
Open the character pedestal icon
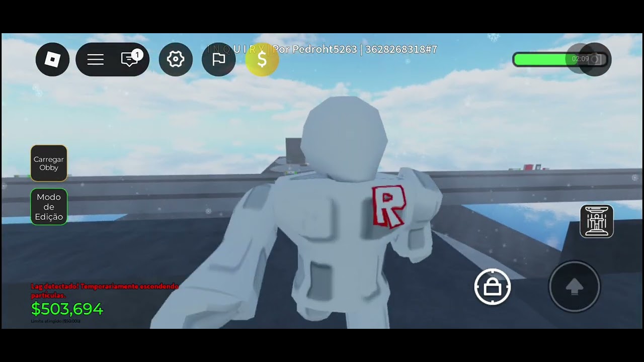[x=597, y=221]
